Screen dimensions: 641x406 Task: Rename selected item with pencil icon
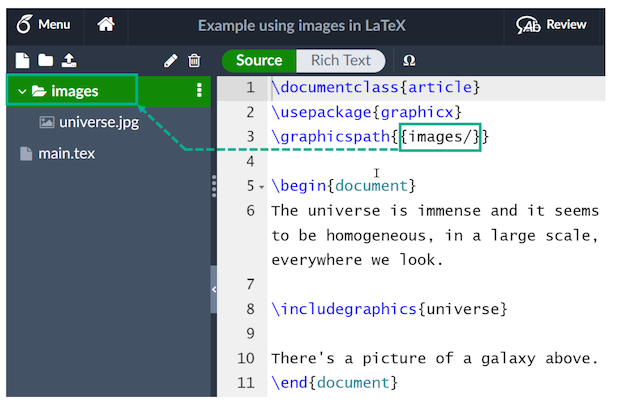pyautogui.click(x=171, y=61)
